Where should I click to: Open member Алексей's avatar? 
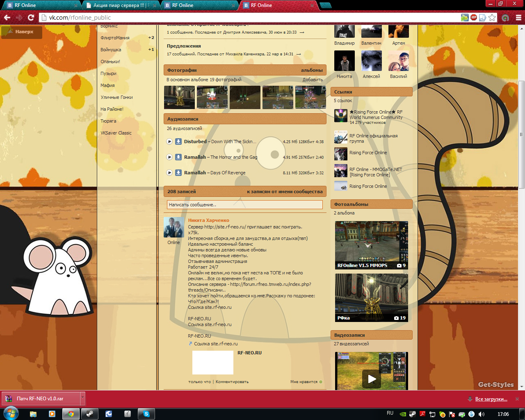(372, 61)
